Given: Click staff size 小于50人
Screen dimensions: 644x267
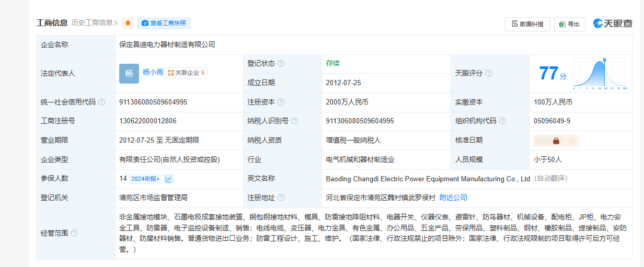Looking at the screenshot, I should [x=548, y=159].
